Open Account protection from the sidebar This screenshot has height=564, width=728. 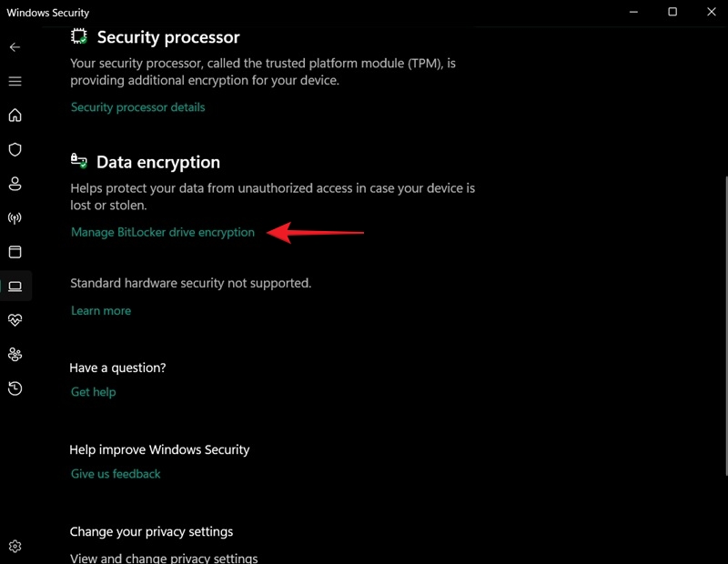(x=15, y=184)
